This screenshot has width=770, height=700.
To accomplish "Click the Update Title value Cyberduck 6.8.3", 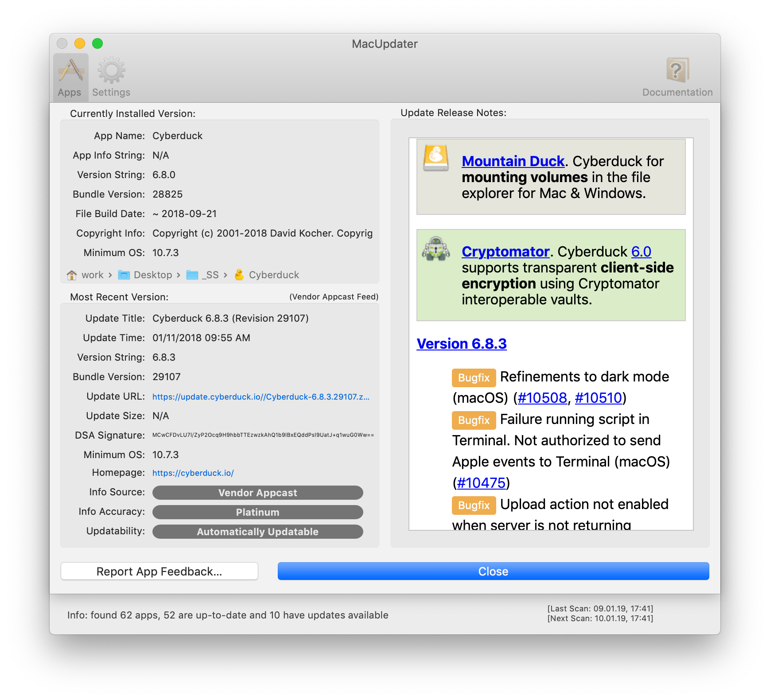I will pyautogui.click(x=230, y=319).
